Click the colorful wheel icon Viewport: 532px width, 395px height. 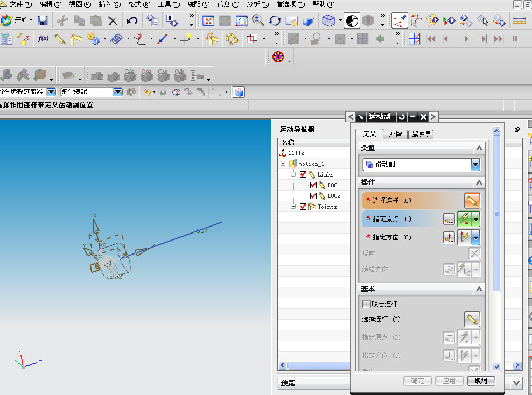[278, 57]
